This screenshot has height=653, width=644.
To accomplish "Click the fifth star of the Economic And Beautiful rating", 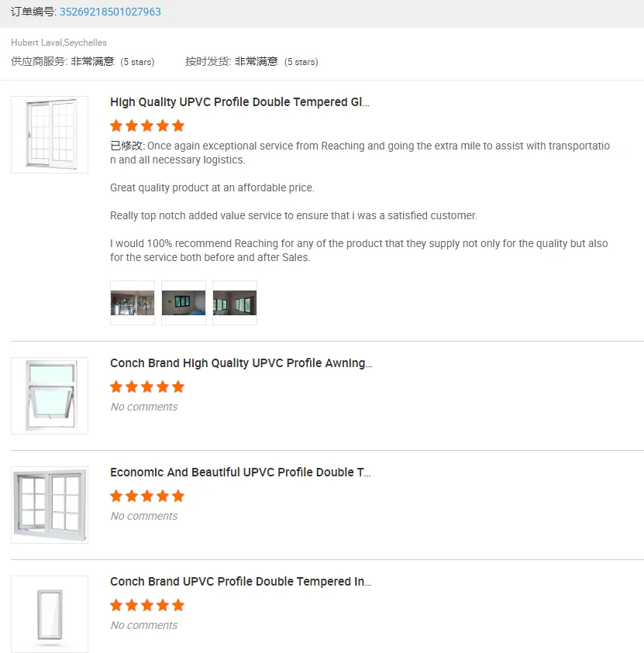I will [x=178, y=496].
